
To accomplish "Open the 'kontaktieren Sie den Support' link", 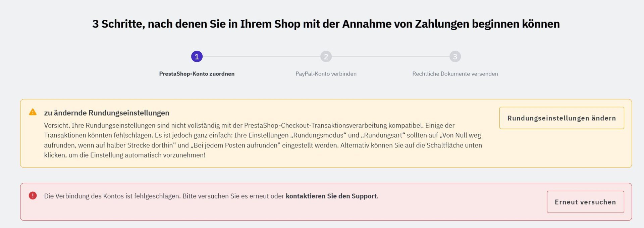I will coord(331,196).
